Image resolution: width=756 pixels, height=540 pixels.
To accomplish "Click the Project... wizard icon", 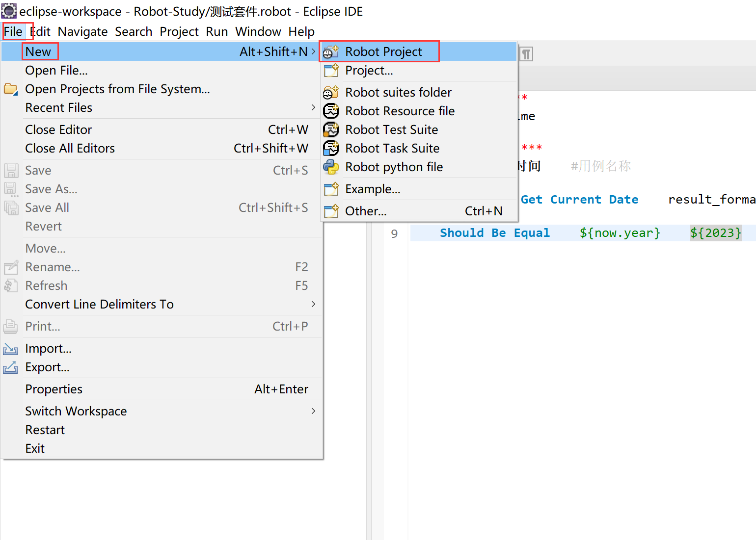I will (331, 71).
